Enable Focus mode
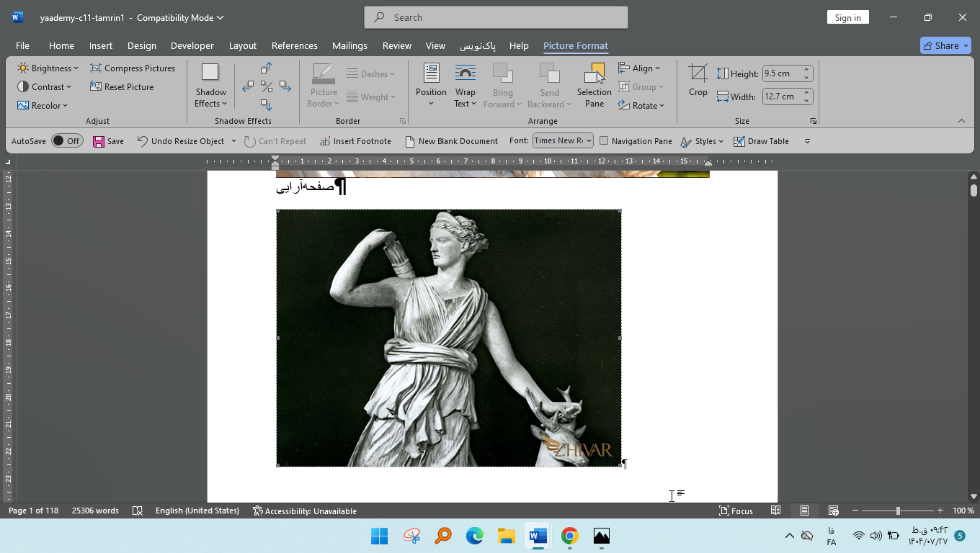Screen dimensions: 980x553 click(736, 511)
